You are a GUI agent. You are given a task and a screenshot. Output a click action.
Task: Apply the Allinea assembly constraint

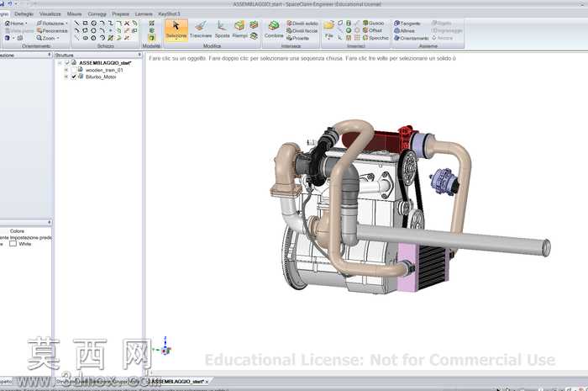404,31
